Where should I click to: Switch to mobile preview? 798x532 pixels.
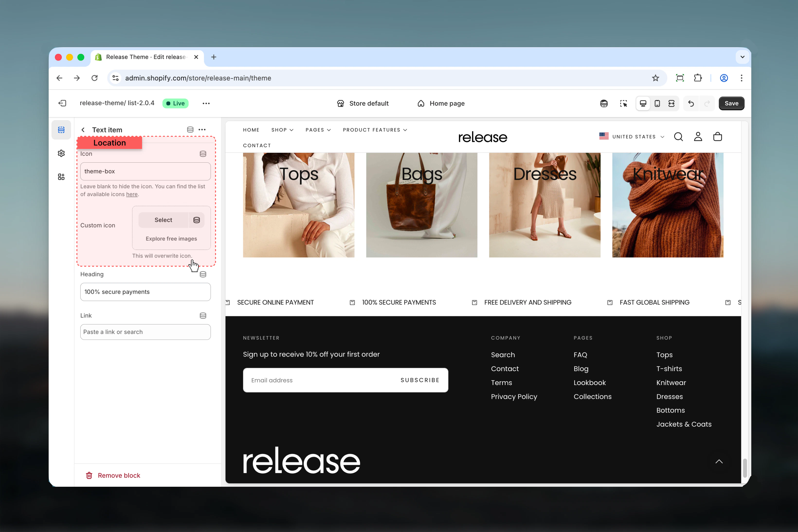click(x=657, y=103)
